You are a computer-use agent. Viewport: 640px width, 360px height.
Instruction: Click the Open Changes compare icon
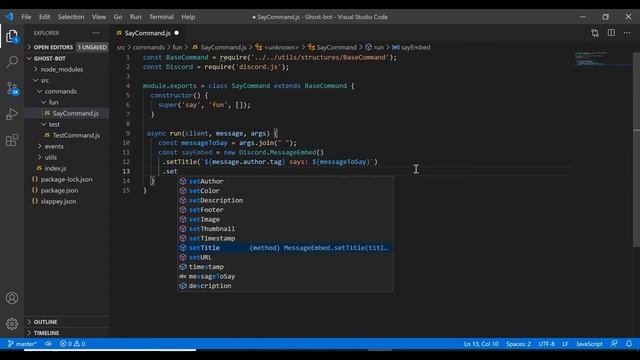tap(595, 33)
